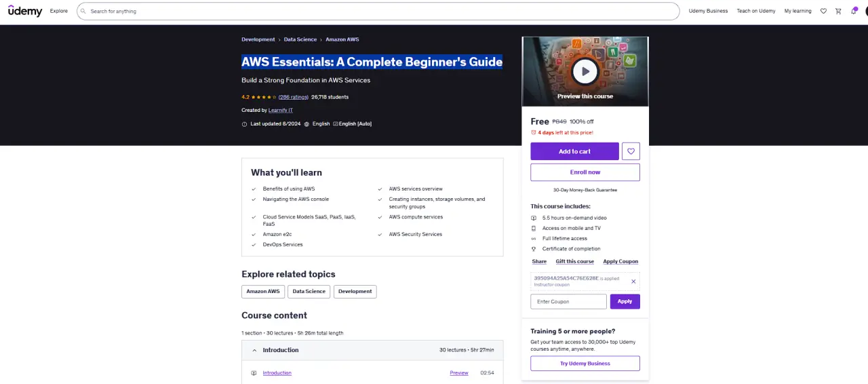Image resolution: width=868 pixels, height=384 pixels.
Task: Open the wishlist heart icon in header
Action: [x=823, y=11]
